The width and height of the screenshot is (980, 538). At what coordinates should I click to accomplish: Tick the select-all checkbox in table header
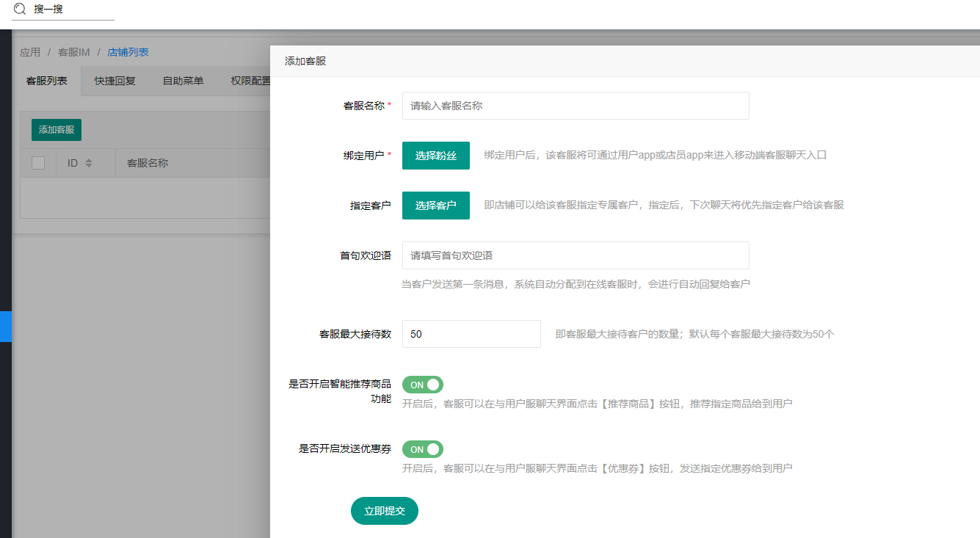coord(38,163)
